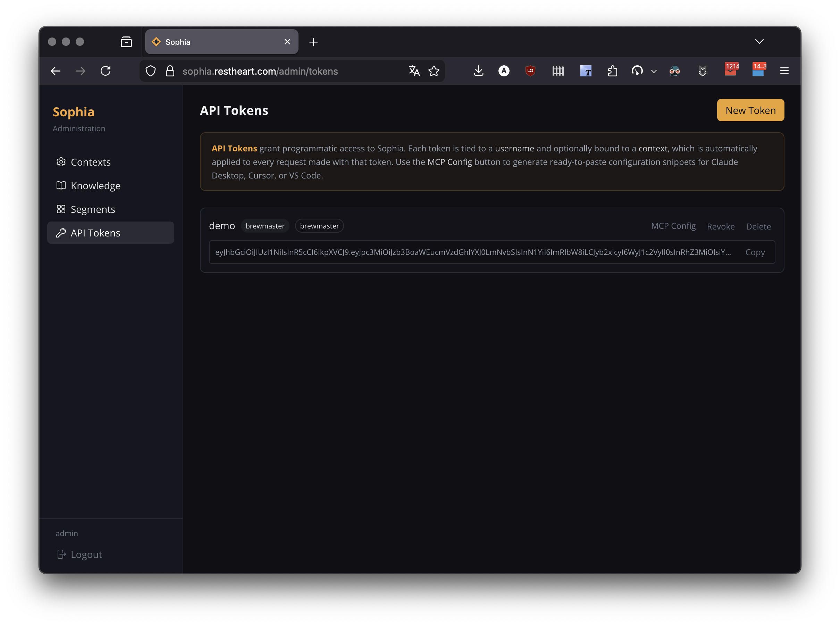Viewport: 840px width, 625px height.
Task: Click the translate page icon in address bar
Action: point(414,71)
